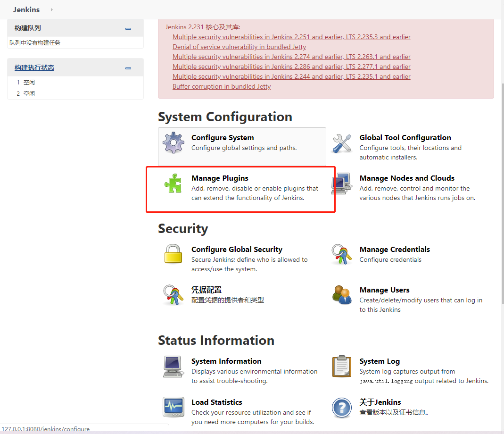Open the System Information title link
The width and height of the screenshot is (504, 434).
click(226, 361)
